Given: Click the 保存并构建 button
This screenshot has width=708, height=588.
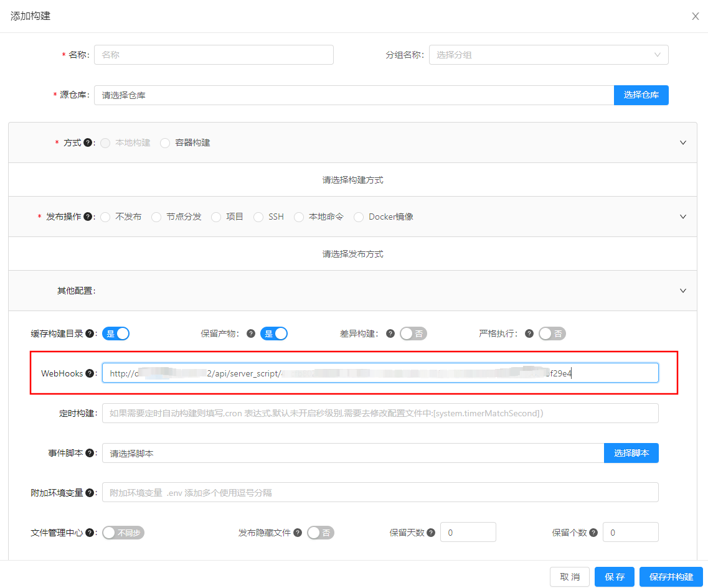Looking at the screenshot, I should [x=671, y=577].
